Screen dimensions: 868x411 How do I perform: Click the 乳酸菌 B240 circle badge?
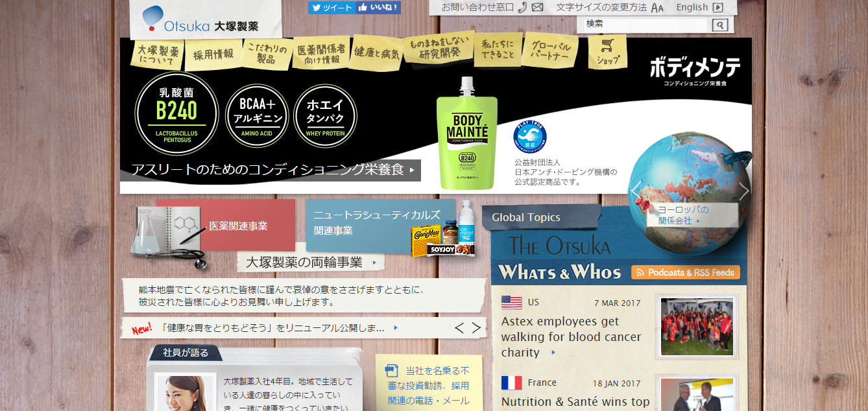176,113
